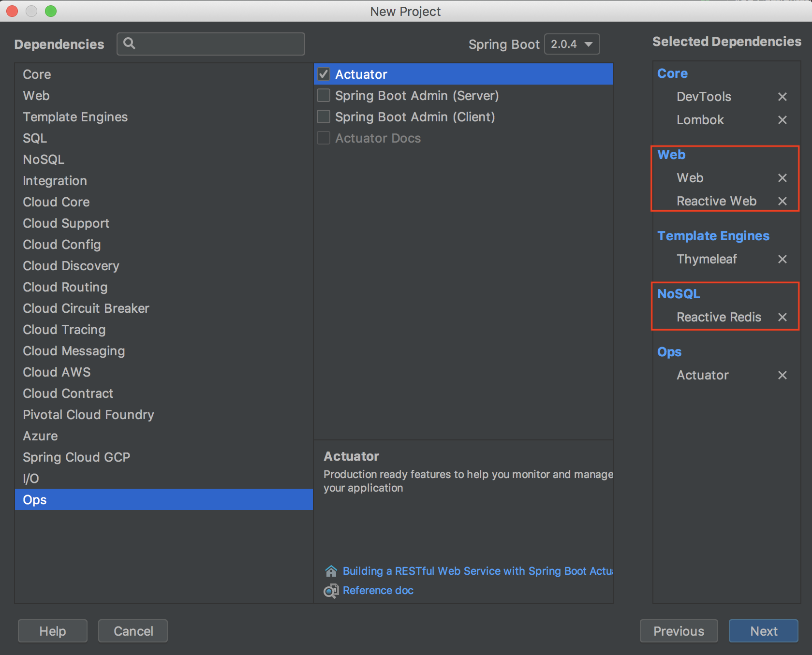Open the Spring Boot version dropdown
This screenshot has height=655, width=812.
tap(572, 44)
